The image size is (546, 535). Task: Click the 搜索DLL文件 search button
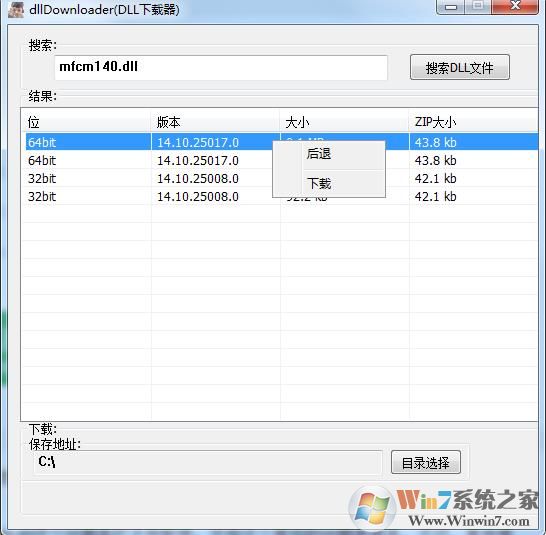460,67
